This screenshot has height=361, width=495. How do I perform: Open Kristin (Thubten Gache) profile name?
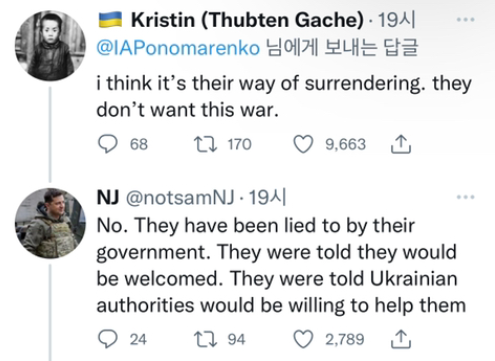[247, 20]
